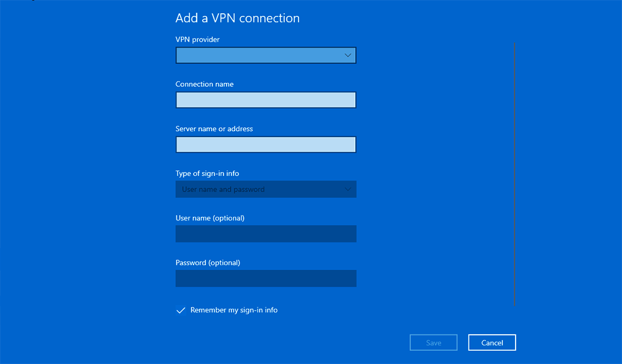Click the Save button
The height and width of the screenshot is (364, 622).
[433, 342]
